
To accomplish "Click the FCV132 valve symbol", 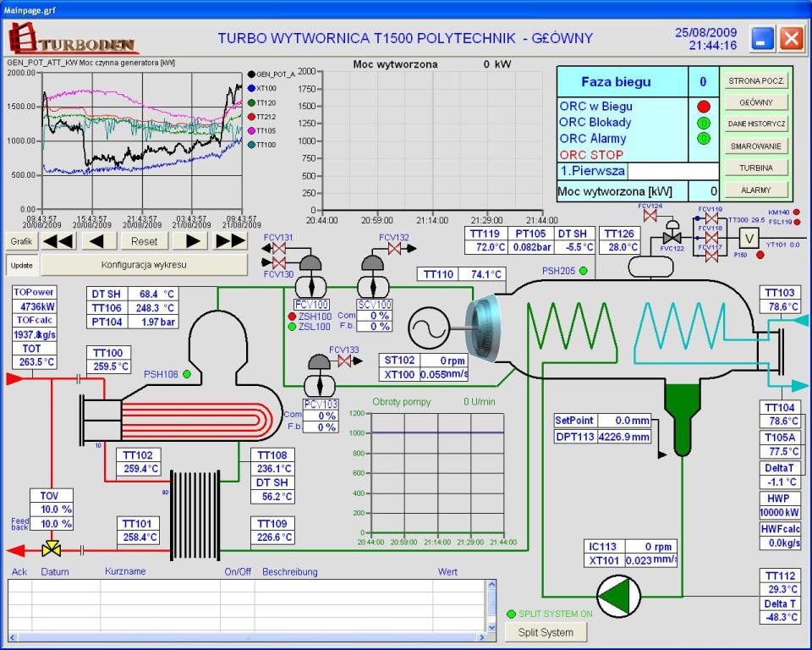I will [x=394, y=250].
